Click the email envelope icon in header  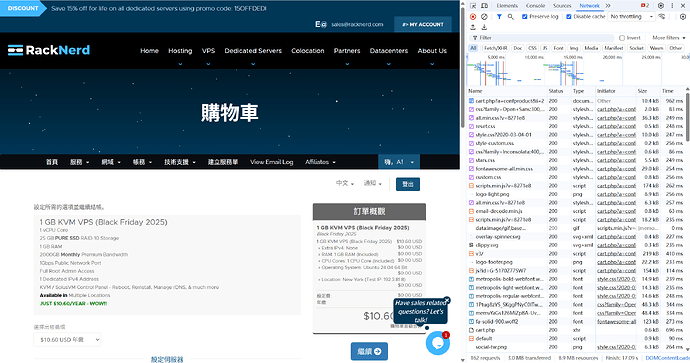[x=321, y=24]
